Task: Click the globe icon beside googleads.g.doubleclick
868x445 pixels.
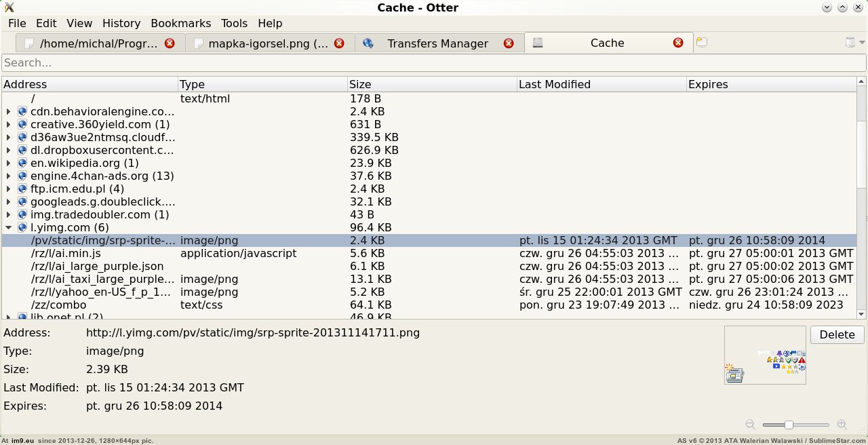Action: coord(22,201)
